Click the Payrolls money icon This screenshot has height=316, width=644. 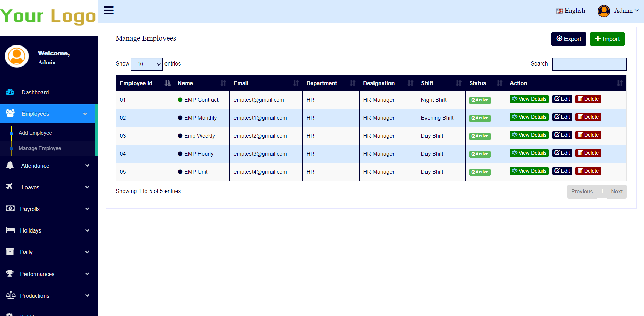coord(10,209)
